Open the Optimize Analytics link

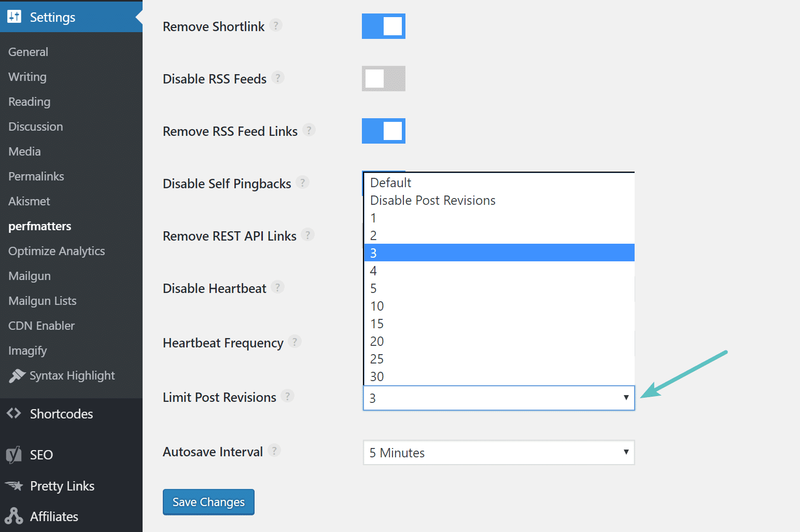pos(57,251)
